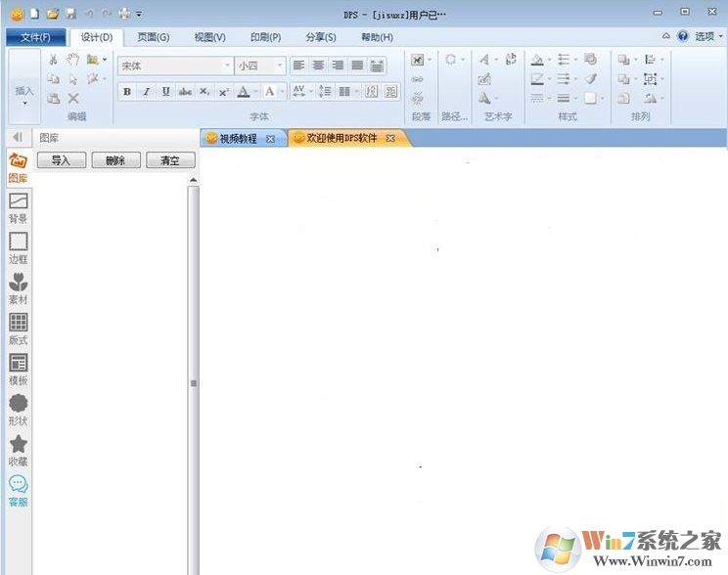Switch to the 帮助(H) ribbon tab
This screenshot has height=575, width=728.
[377, 37]
